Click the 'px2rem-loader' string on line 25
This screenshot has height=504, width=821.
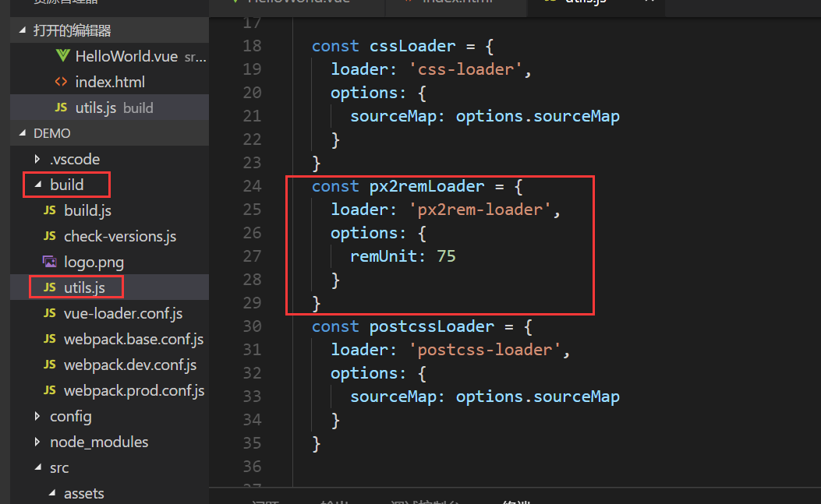(480, 210)
